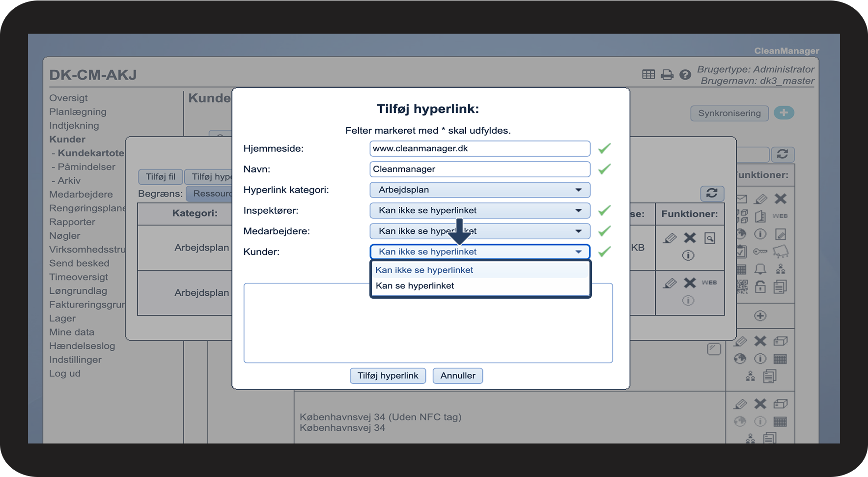
Task: Click the Tilføj hyperlink button below the text area
Action: [388, 375]
